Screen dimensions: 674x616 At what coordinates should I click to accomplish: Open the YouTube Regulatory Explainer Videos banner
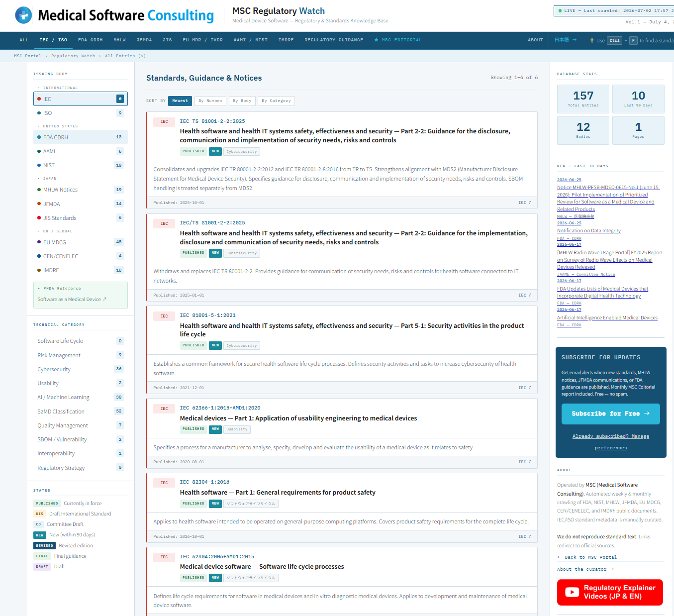click(x=610, y=592)
